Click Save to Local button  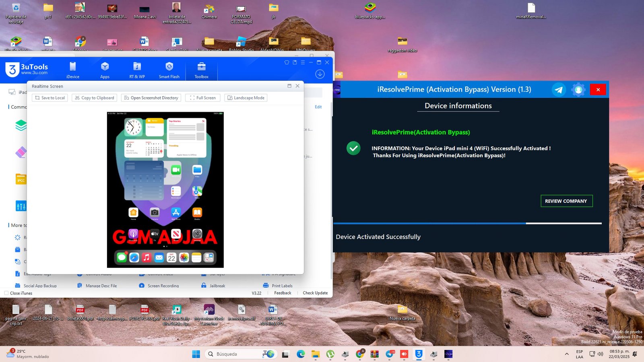(50, 98)
